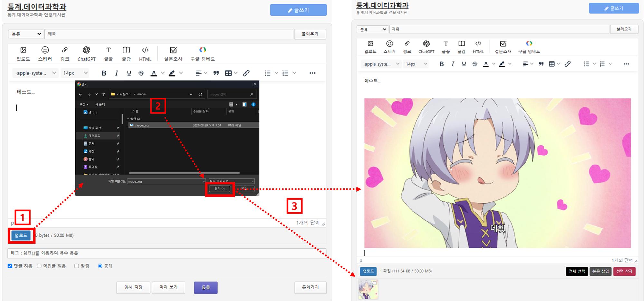Pick the highlight color in the editor behind the file dialog

(172, 73)
